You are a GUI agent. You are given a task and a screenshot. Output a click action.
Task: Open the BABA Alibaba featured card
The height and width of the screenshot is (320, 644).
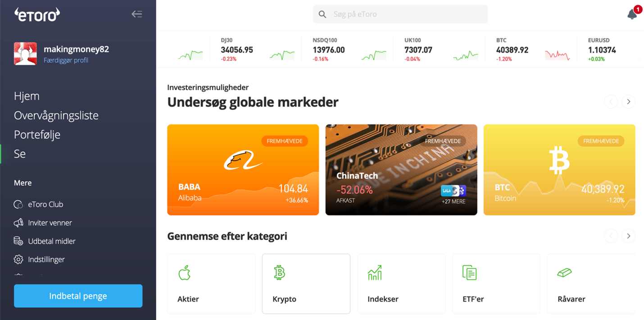click(x=243, y=170)
